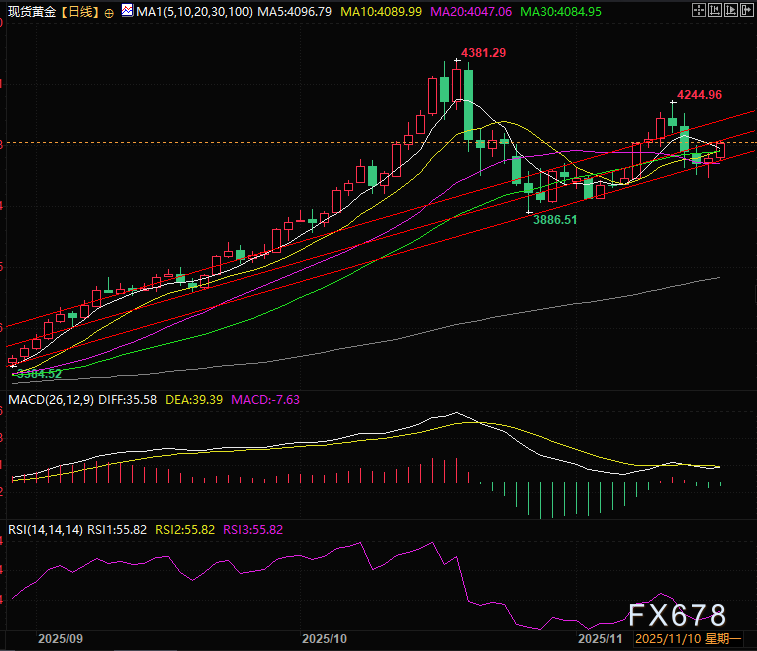Open the 日线 period selector
The height and width of the screenshot is (651, 757).
80,12
